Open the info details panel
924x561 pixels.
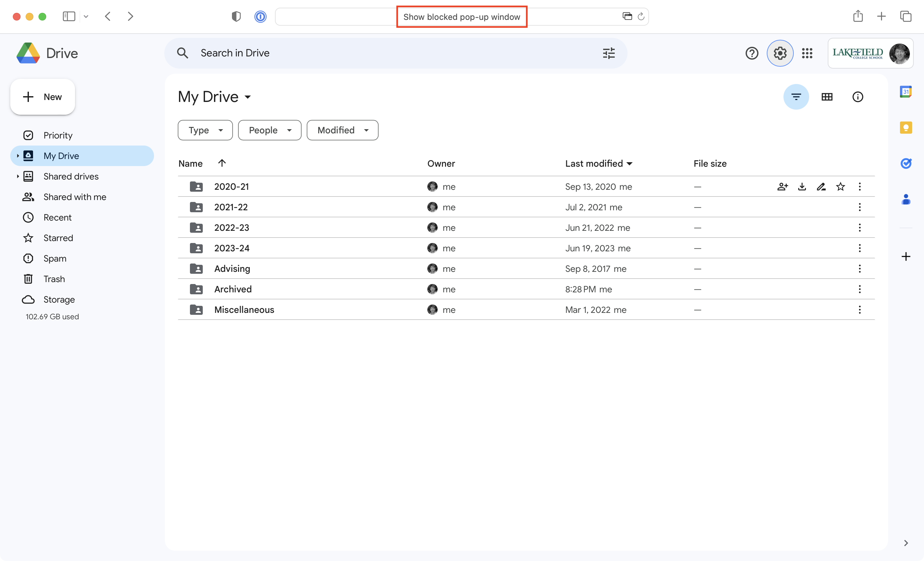tap(858, 97)
